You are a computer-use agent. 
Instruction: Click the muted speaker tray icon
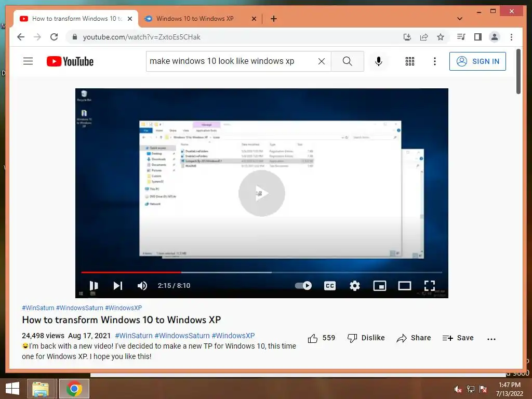(458, 389)
